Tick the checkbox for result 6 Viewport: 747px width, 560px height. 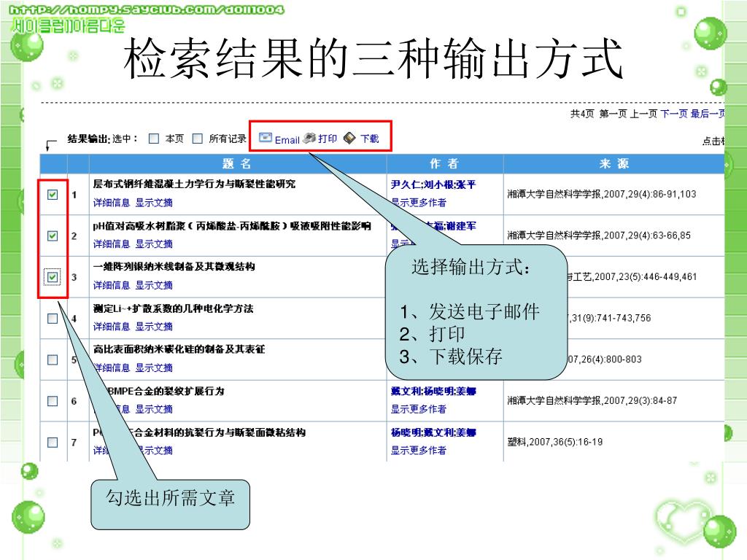(x=53, y=401)
